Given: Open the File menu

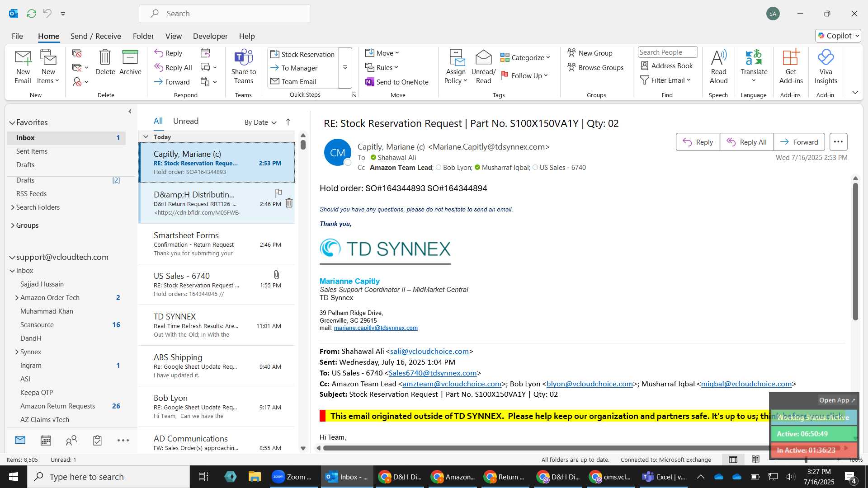Looking at the screenshot, I should (x=17, y=36).
